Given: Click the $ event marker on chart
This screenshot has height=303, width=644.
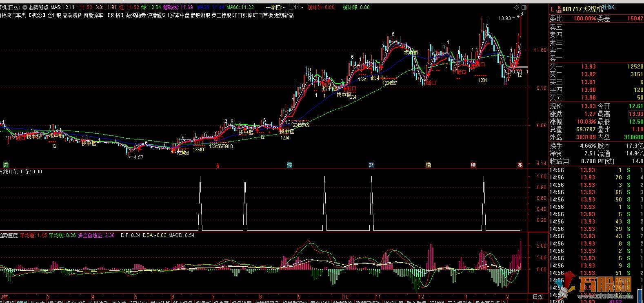Looking at the screenshot, I should tap(218, 165).
